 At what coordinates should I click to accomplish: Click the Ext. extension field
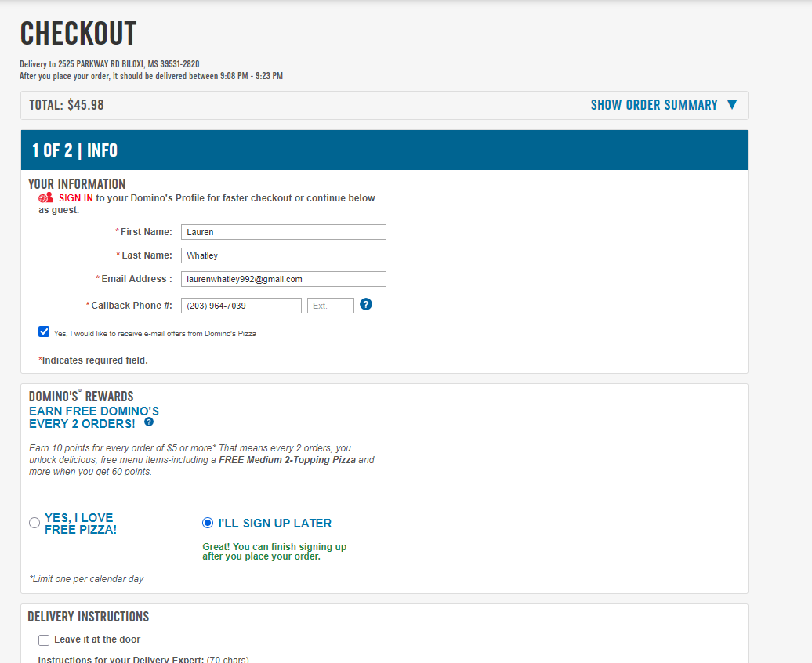331,306
